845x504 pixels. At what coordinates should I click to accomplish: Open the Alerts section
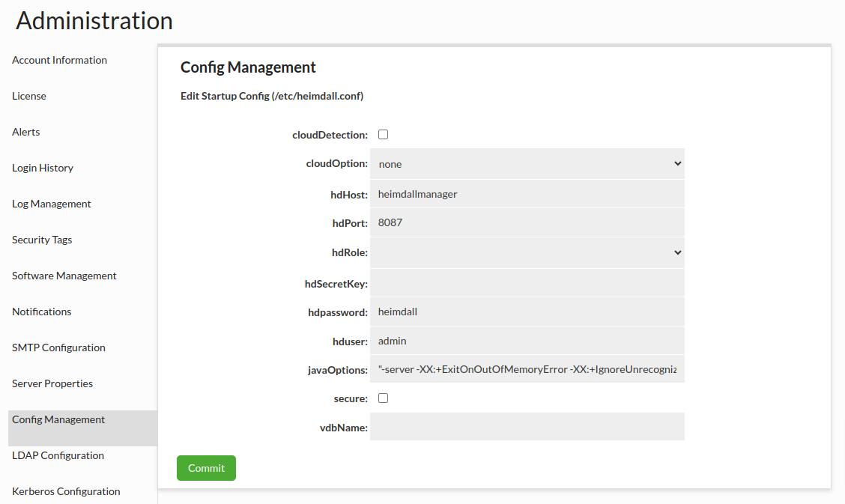[x=26, y=132]
